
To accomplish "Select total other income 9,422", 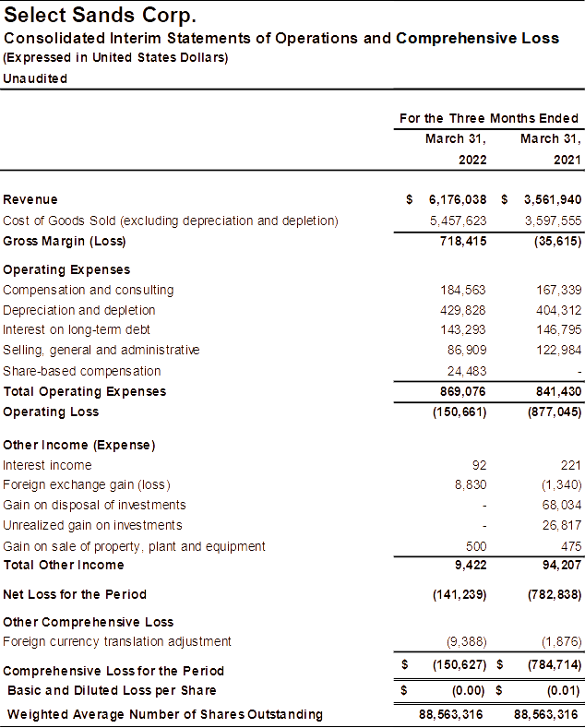I will tap(471, 565).
